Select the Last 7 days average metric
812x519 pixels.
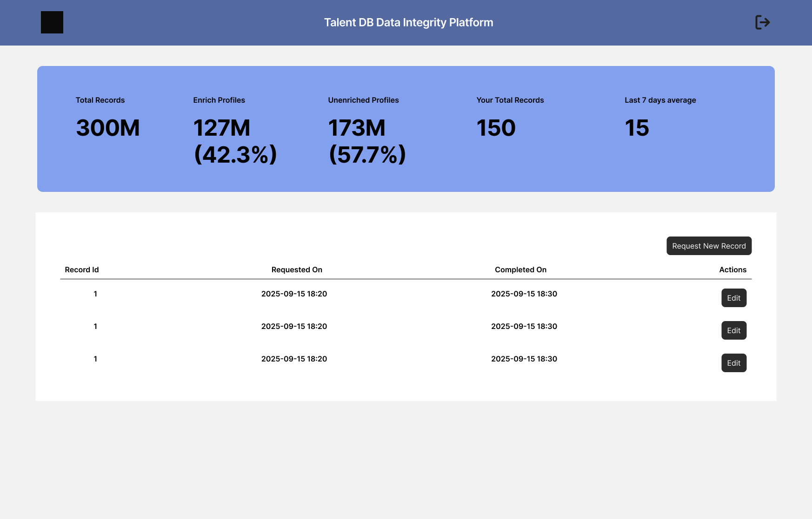coord(660,116)
